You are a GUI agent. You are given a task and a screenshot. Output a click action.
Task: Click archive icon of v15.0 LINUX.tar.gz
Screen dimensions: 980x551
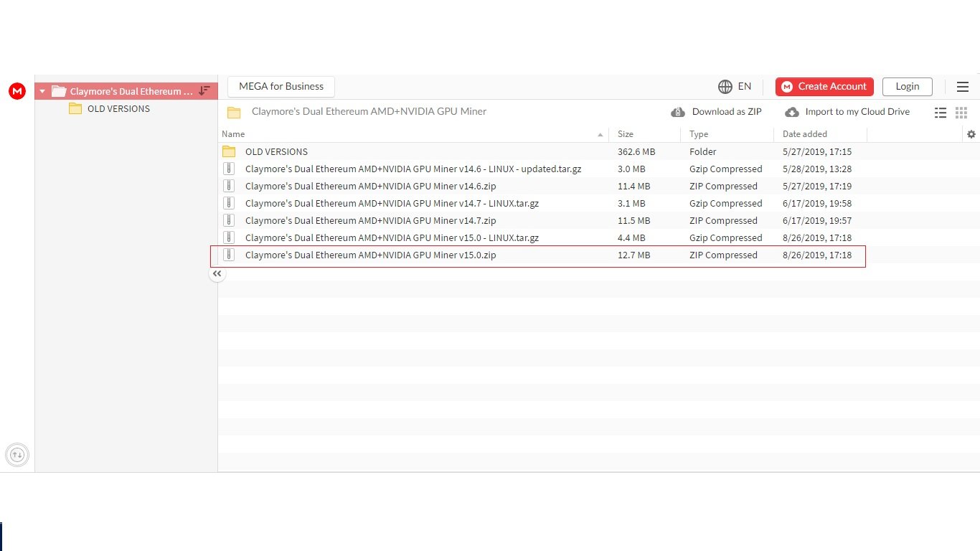pos(229,237)
